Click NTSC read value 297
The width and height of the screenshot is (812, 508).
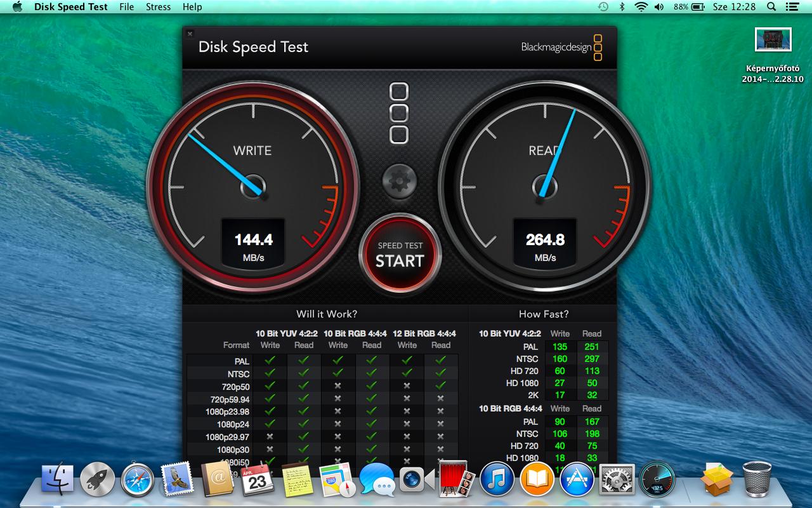point(592,359)
